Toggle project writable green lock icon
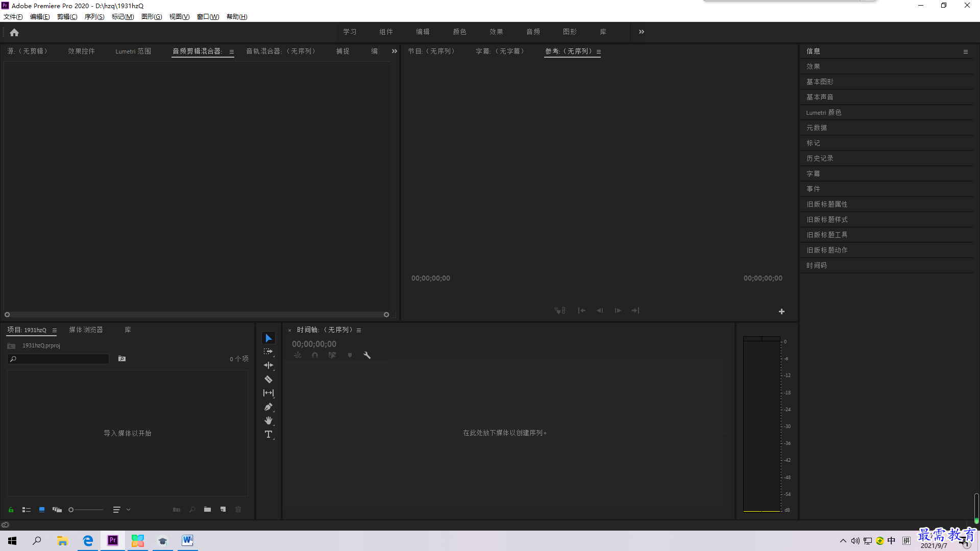 11,510
